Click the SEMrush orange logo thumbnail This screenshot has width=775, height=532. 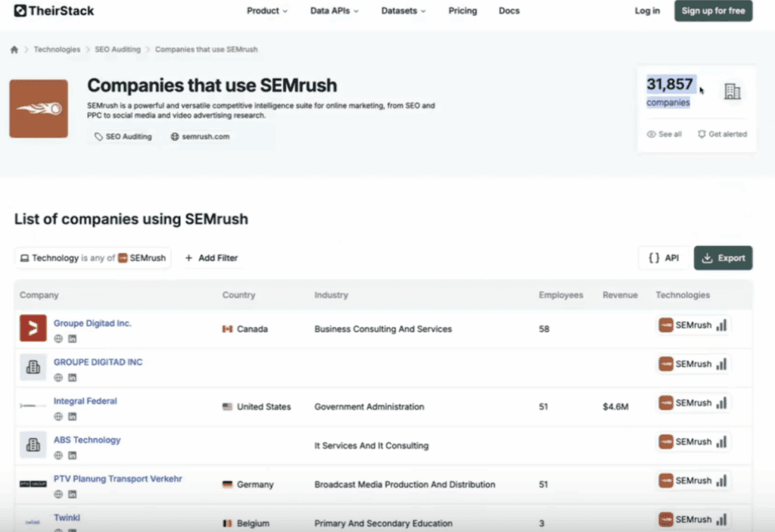pyautogui.click(x=39, y=108)
